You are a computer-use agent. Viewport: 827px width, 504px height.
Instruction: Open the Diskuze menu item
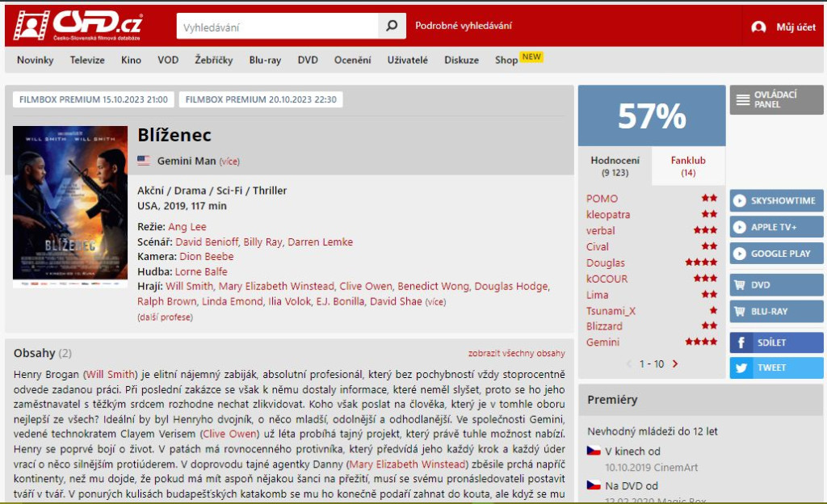point(461,60)
